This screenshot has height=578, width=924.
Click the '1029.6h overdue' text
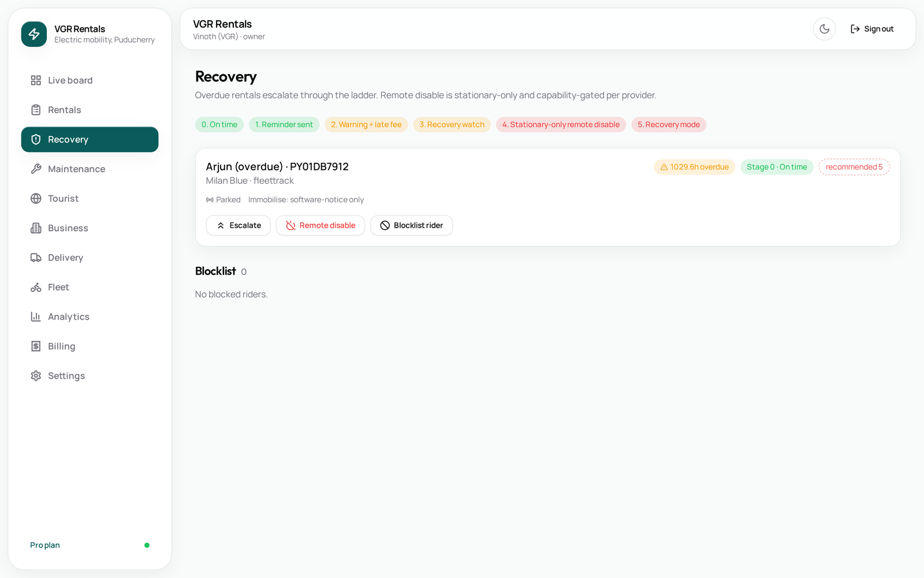click(x=699, y=167)
